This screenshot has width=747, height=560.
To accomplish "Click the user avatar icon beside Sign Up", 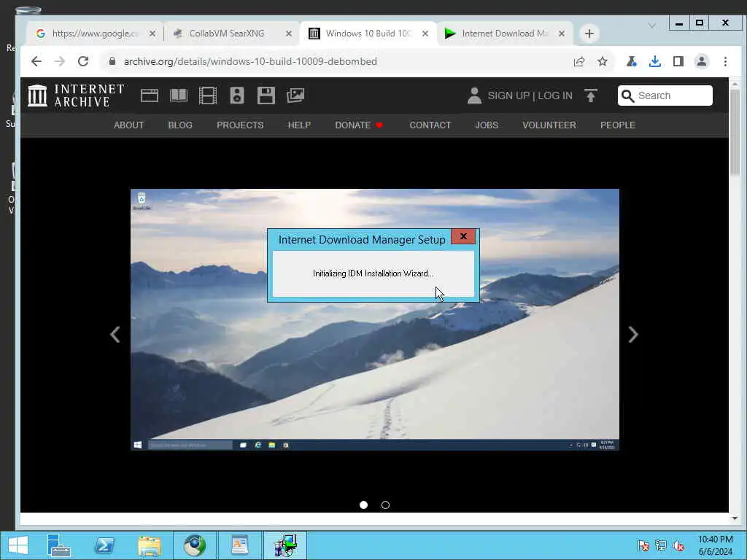I will pos(474,96).
